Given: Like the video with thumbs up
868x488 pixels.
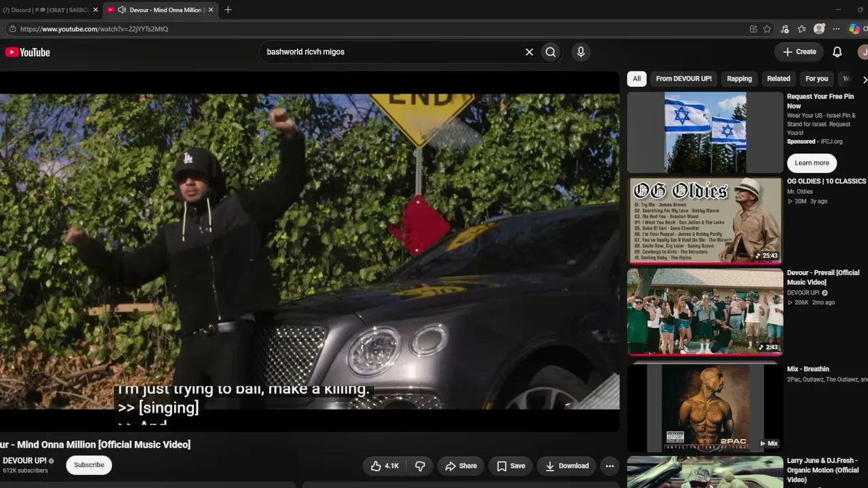Looking at the screenshot, I should pos(384,466).
